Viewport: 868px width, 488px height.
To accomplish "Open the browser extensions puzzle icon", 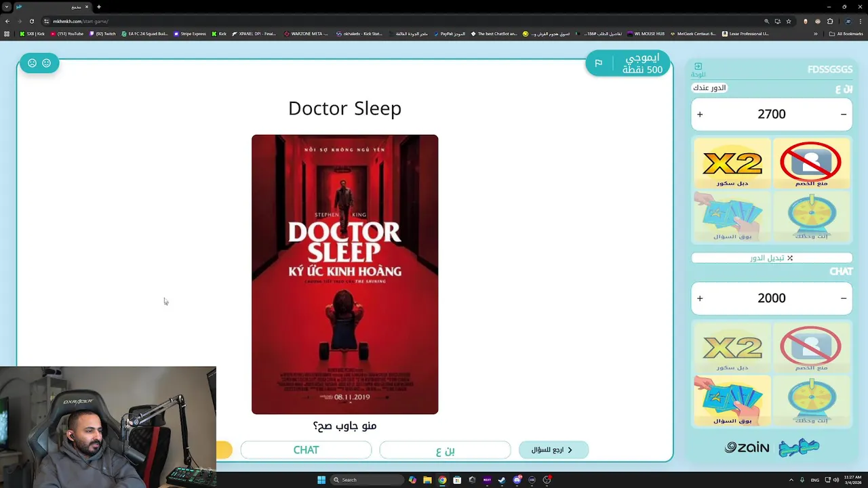I will coord(830,21).
